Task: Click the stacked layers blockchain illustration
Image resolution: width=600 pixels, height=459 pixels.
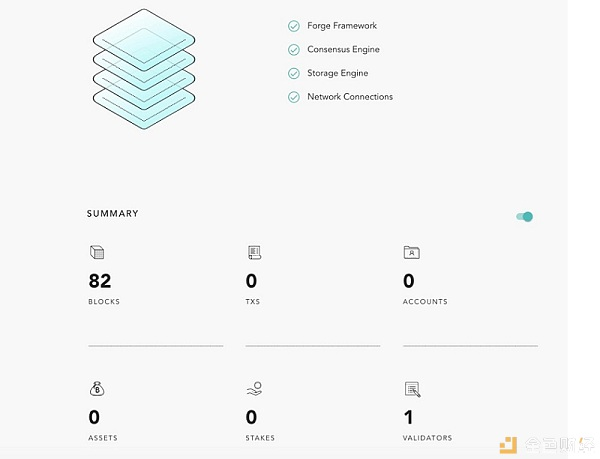Action: 144,69
